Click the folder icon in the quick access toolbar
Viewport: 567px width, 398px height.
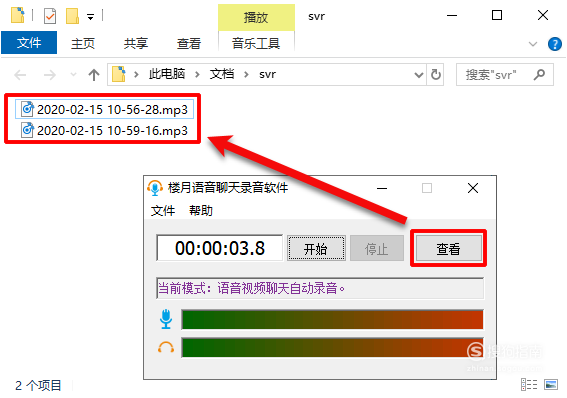click(x=18, y=16)
